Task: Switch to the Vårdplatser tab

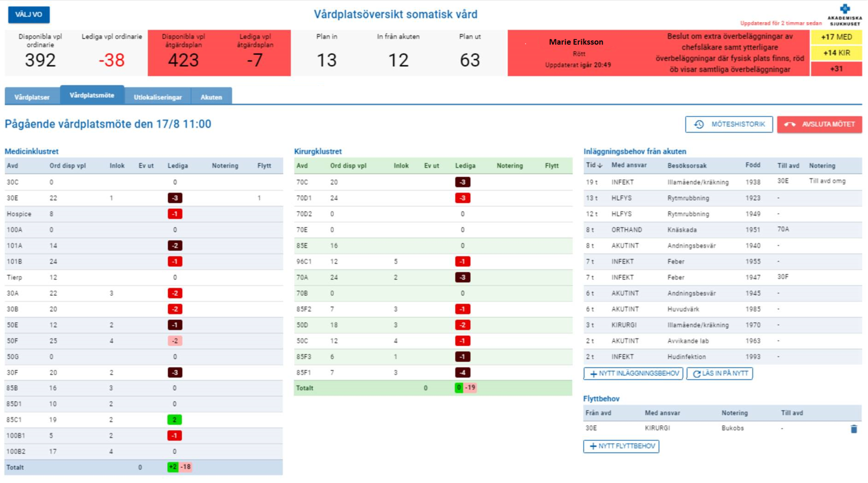Action: [32, 96]
